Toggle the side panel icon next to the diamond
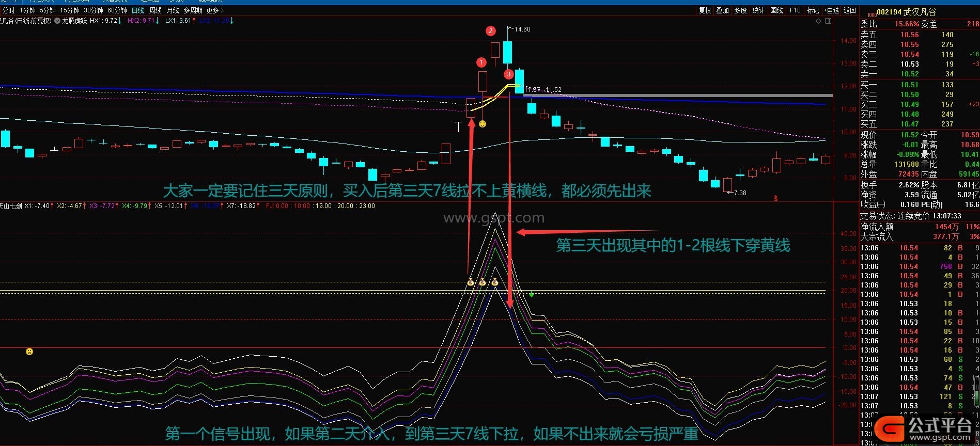The width and height of the screenshot is (980, 446). coord(828,21)
